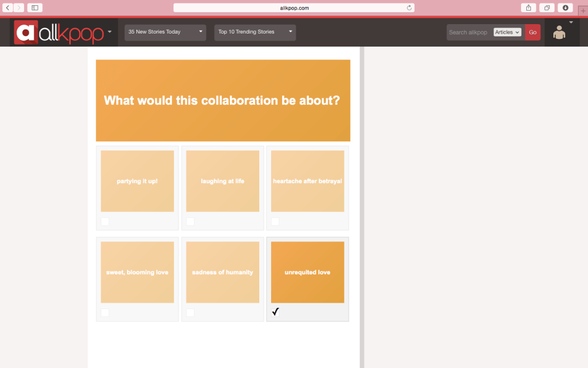Click Safari back navigation arrow
Image resolution: width=588 pixels, height=368 pixels.
point(8,8)
